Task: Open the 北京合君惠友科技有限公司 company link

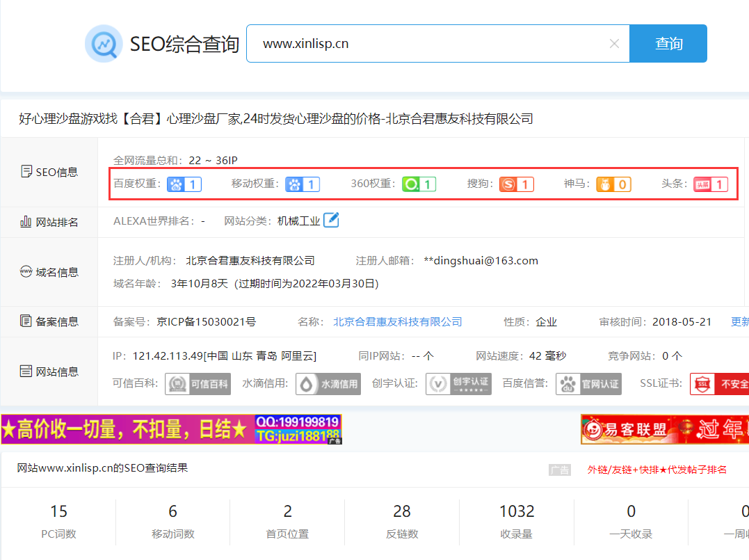Action: tap(397, 322)
